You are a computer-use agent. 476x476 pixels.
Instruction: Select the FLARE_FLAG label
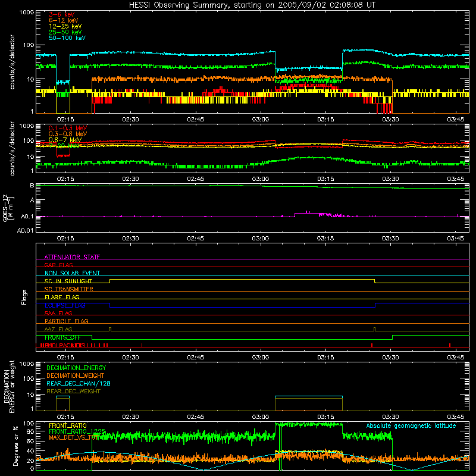(62, 297)
